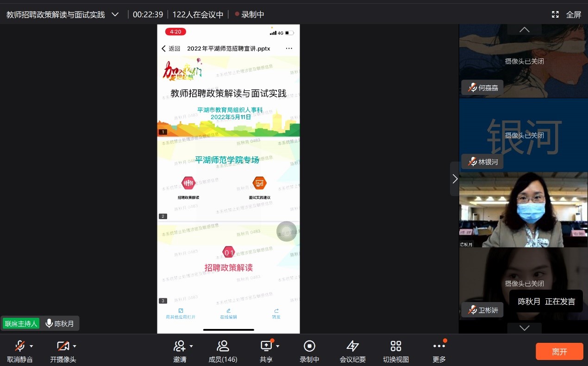
Task: Open camera options arrow beside camera button
Action: 75,346
